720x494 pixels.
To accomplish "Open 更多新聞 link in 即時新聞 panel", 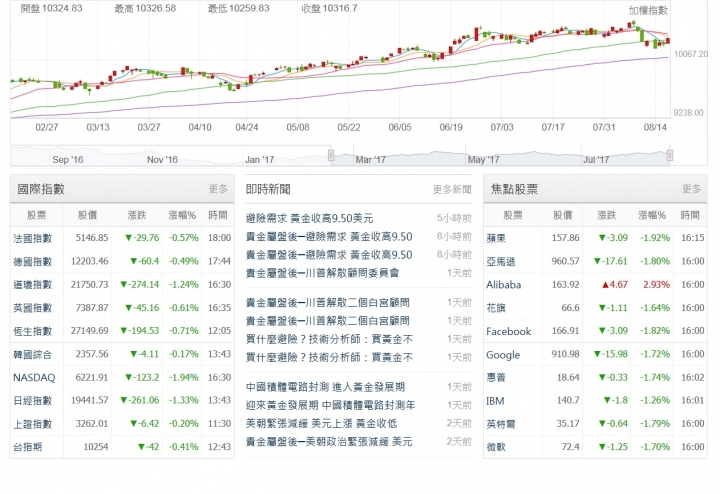I will [452, 189].
